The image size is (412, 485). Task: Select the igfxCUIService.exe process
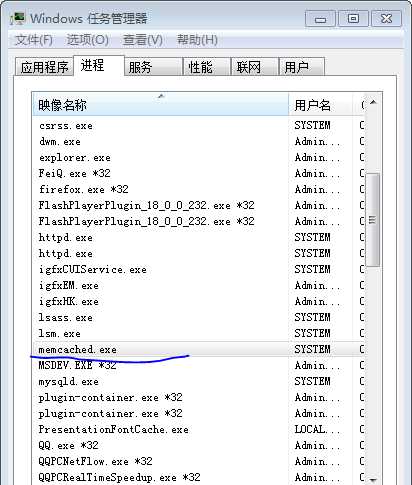(199, 270)
